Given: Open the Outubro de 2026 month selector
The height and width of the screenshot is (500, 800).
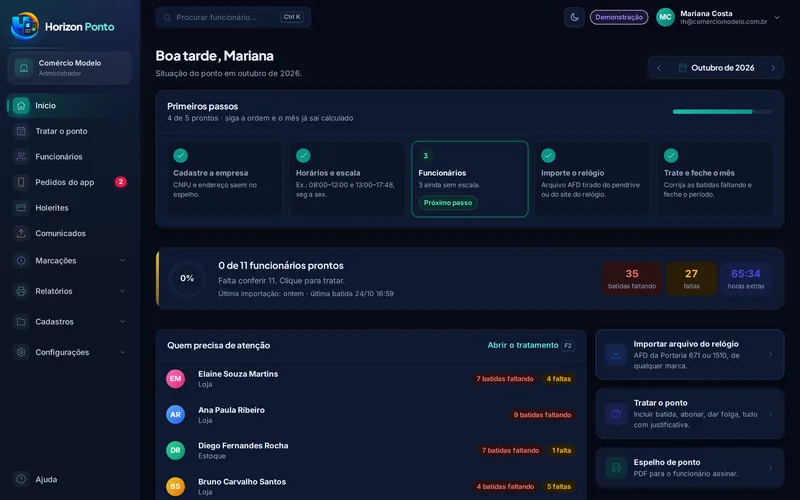Looking at the screenshot, I should click(716, 68).
